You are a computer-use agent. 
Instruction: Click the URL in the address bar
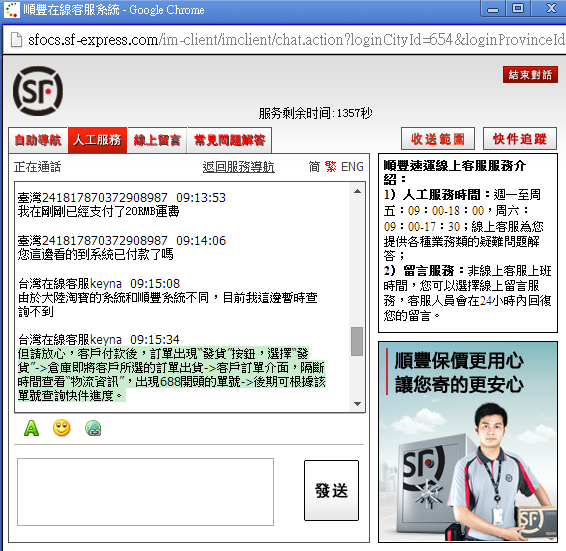pos(296,40)
